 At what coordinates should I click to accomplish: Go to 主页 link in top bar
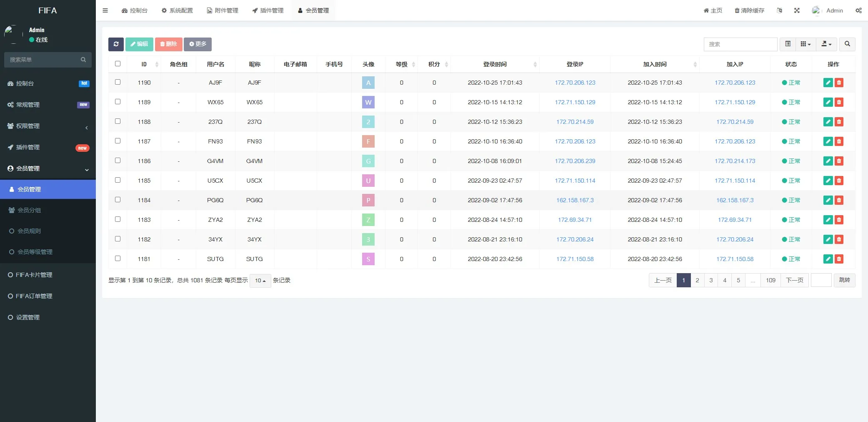713,10
